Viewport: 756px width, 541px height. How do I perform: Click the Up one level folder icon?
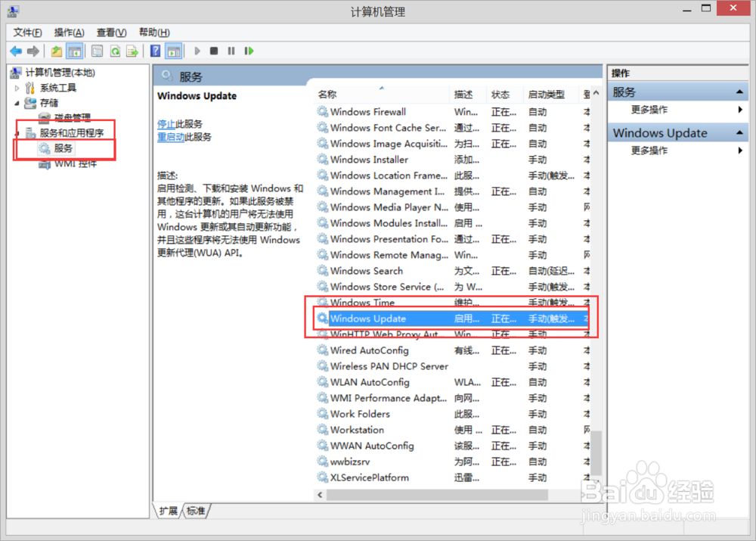pyautogui.click(x=57, y=51)
